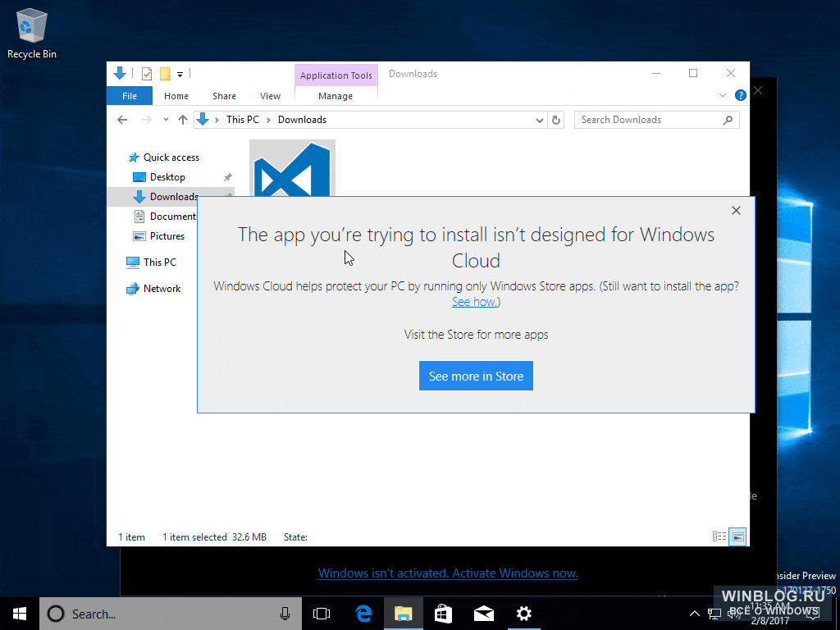Open the File ribbon tab
This screenshot has width=840, height=630.
130,96
